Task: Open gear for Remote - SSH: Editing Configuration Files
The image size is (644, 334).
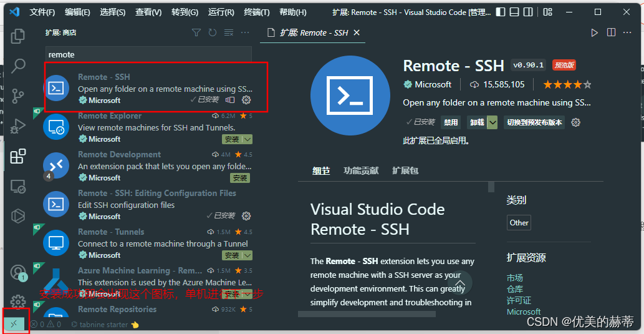Action: 246,216
